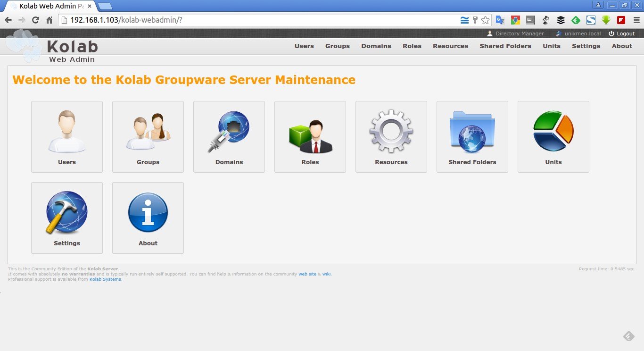Image resolution: width=644 pixels, height=351 pixels.
Task: Click the green download arrow extension
Action: point(606,20)
